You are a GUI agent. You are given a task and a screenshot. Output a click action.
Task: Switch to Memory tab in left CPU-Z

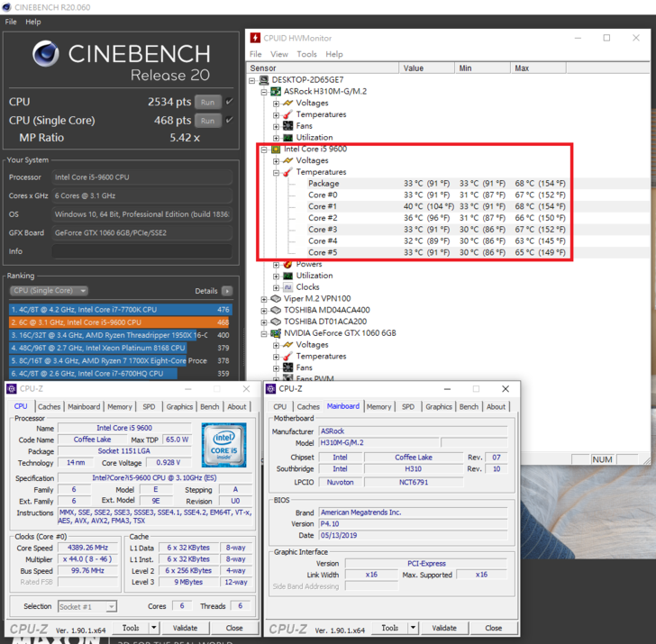119,407
